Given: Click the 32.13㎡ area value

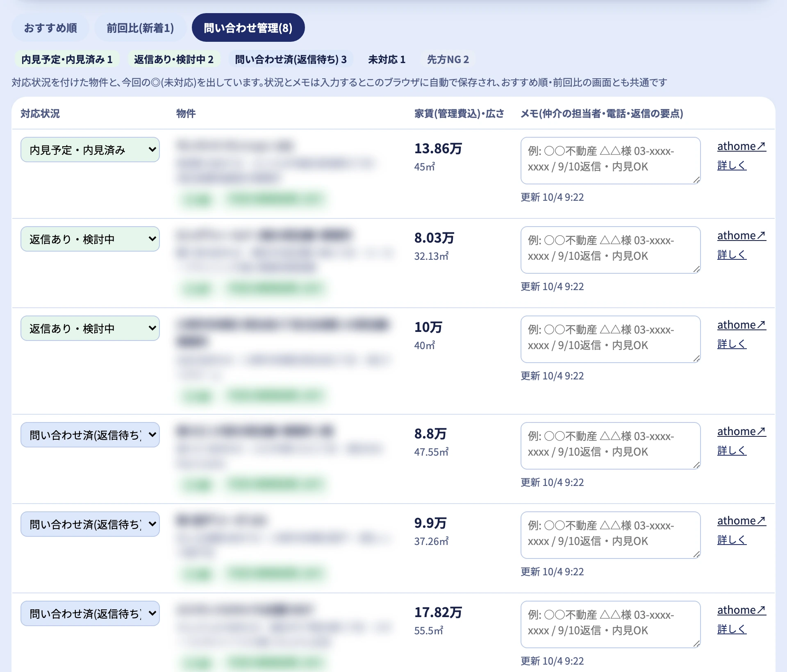Looking at the screenshot, I should pyautogui.click(x=431, y=256).
